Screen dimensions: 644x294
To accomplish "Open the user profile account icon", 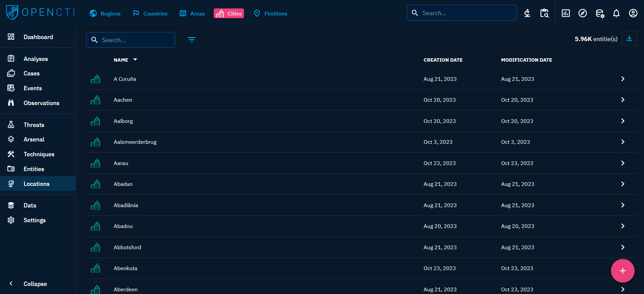I will 633,13.
